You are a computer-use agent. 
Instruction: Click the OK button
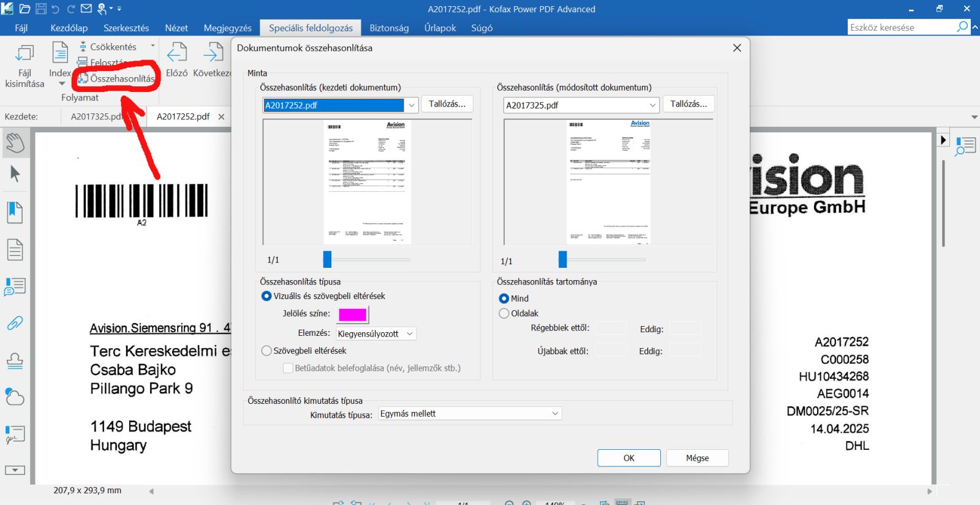[x=628, y=458]
